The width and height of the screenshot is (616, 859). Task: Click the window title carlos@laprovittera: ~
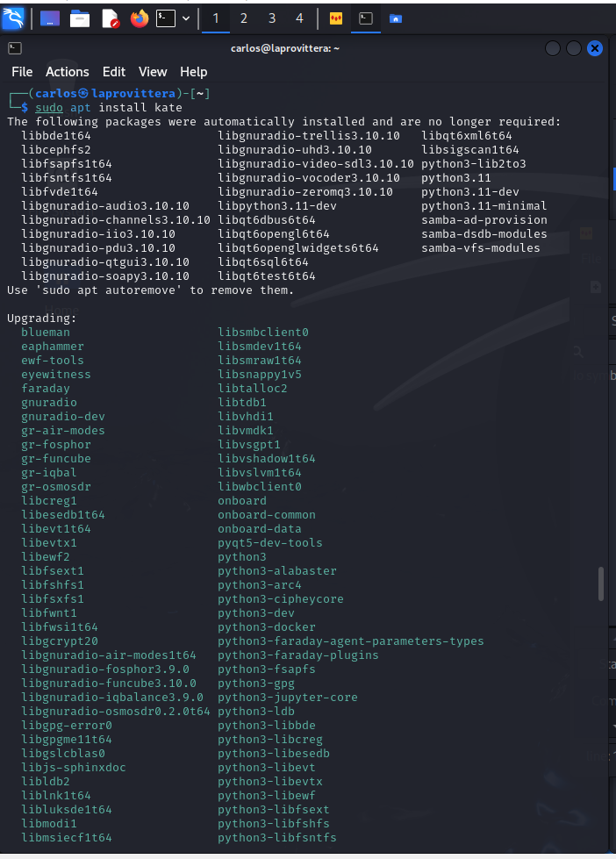click(285, 48)
